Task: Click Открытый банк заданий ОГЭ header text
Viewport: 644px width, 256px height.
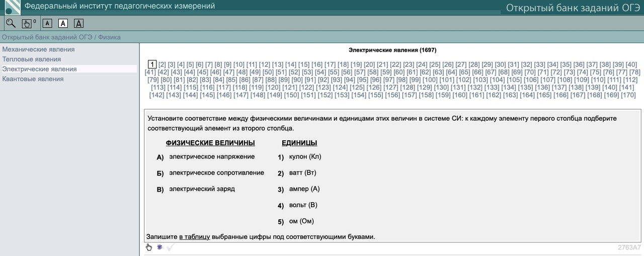Action: click(x=573, y=8)
